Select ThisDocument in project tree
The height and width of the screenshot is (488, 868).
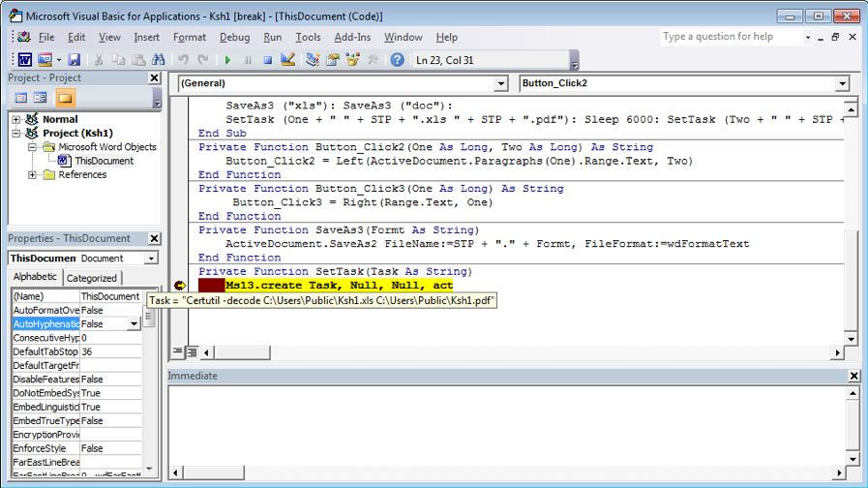coord(105,161)
